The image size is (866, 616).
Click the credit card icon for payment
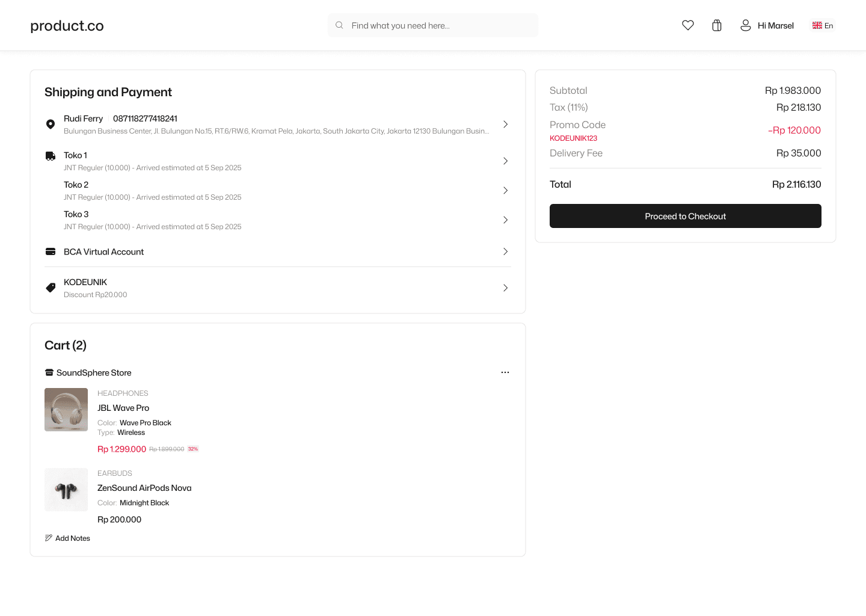point(51,251)
